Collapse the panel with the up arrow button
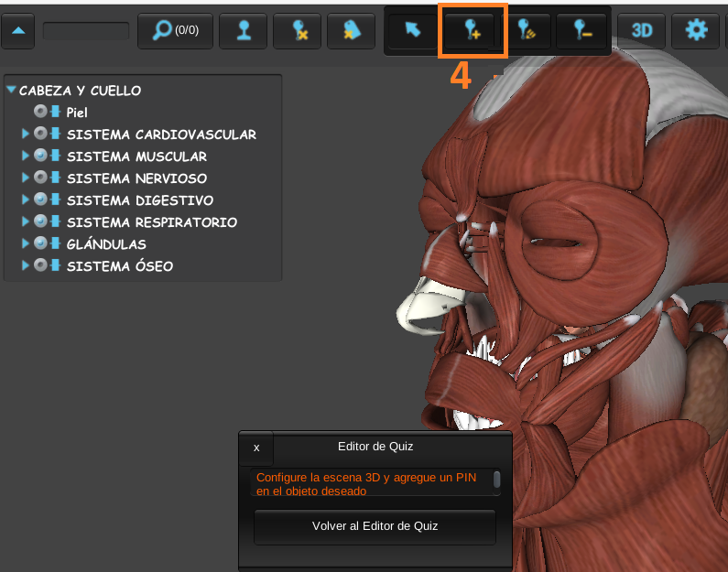The image size is (728, 572). 17,31
